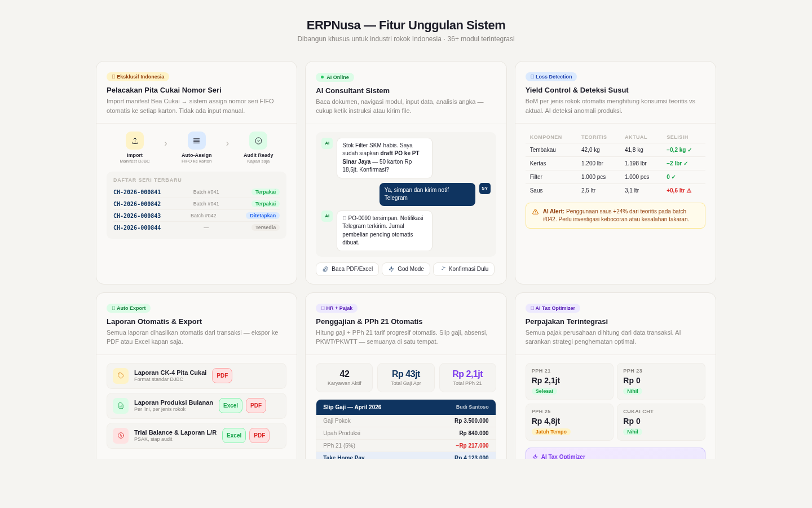Click the user reply about Telegram notification

(x=427, y=194)
